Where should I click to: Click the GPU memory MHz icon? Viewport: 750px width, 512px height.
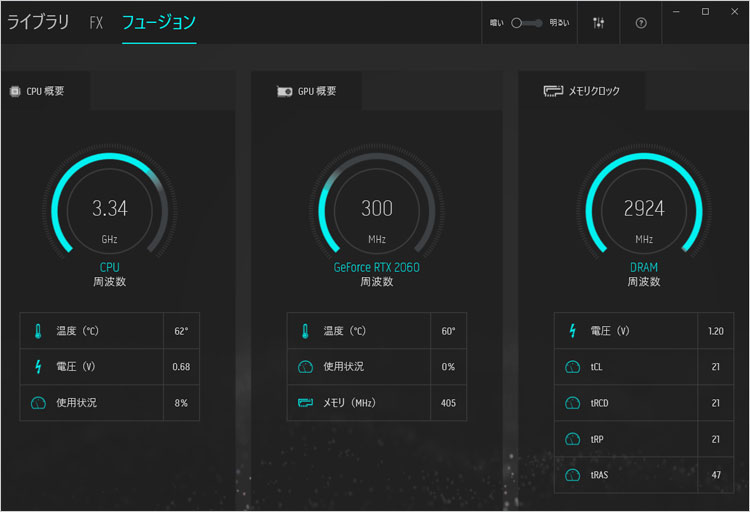[x=305, y=403]
